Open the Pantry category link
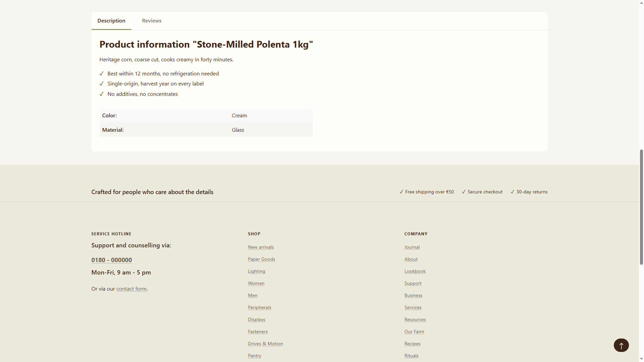This screenshot has width=644, height=362. (255, 356)
